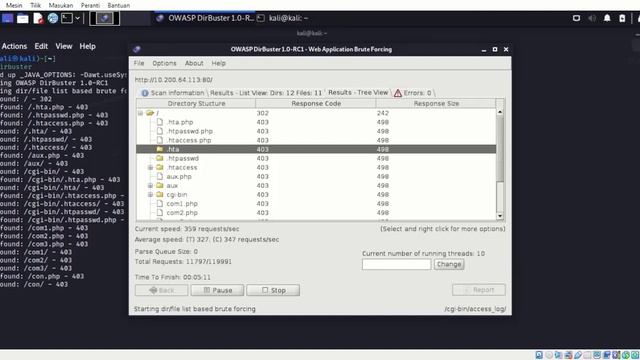The height and width of the screenshot is (360, 640).
Task: Launch the text editor panel icon
Action: point(38,18)
